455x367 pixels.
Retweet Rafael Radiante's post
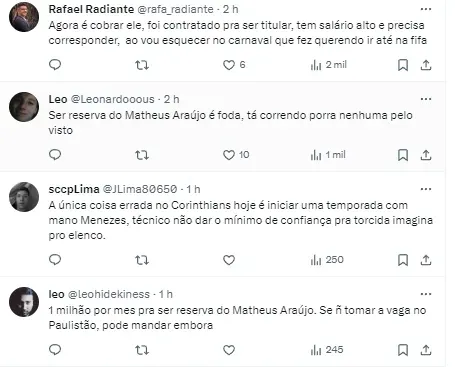pos(142,65)
